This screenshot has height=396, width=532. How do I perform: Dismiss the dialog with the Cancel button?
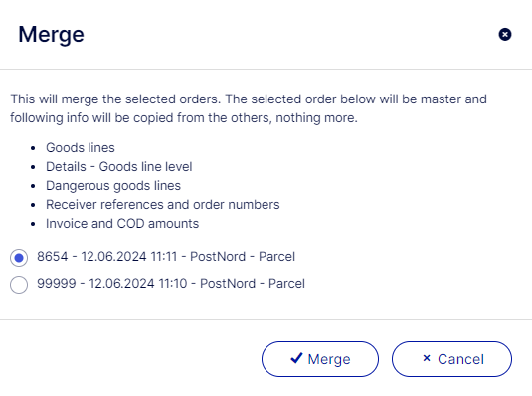coord(451,359)
